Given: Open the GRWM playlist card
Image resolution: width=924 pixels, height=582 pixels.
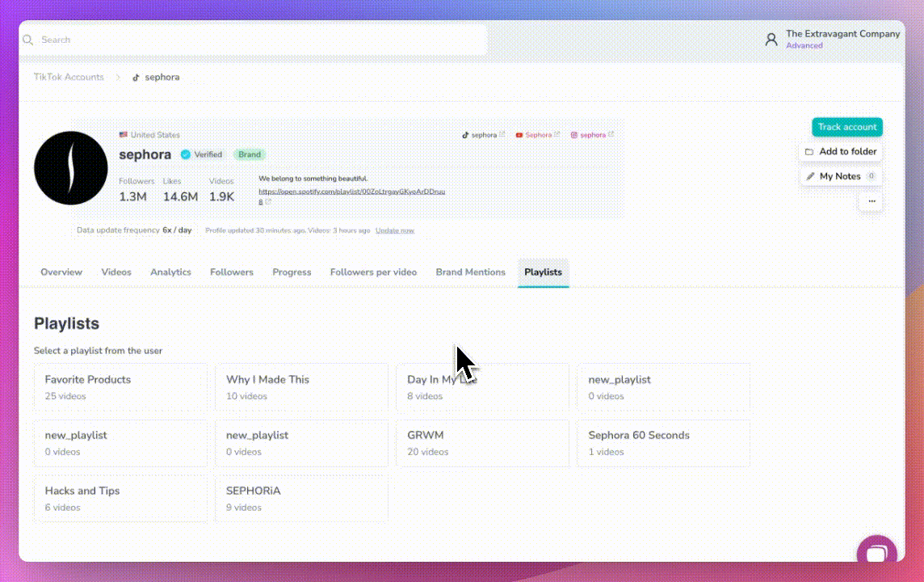Looking at the screenshot, I should click(x=483, y=443).
